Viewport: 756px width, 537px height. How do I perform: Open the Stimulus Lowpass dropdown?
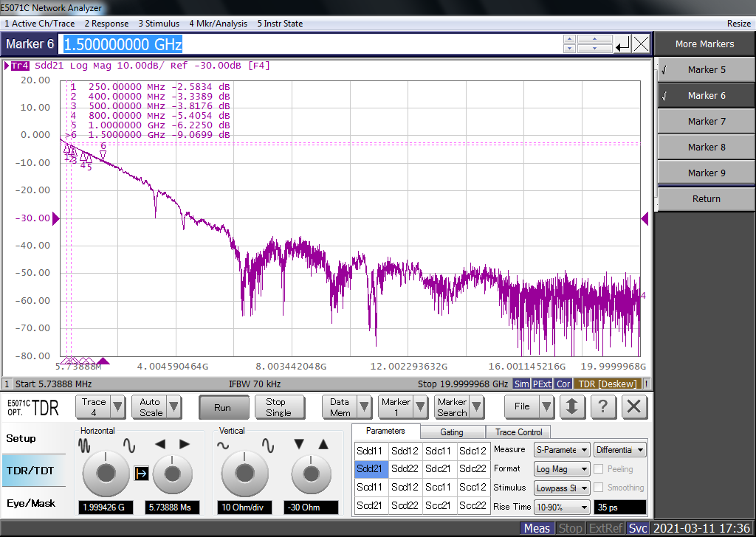tap(562, 488)
